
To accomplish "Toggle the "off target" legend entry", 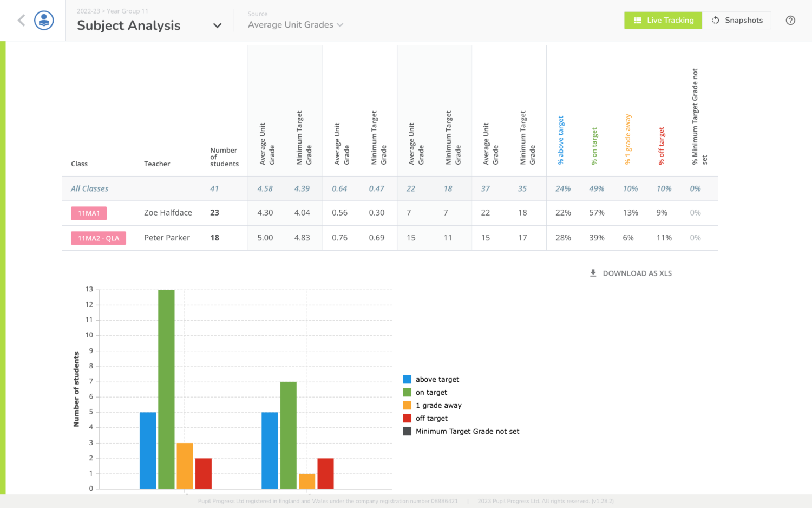I will [431, 418].
